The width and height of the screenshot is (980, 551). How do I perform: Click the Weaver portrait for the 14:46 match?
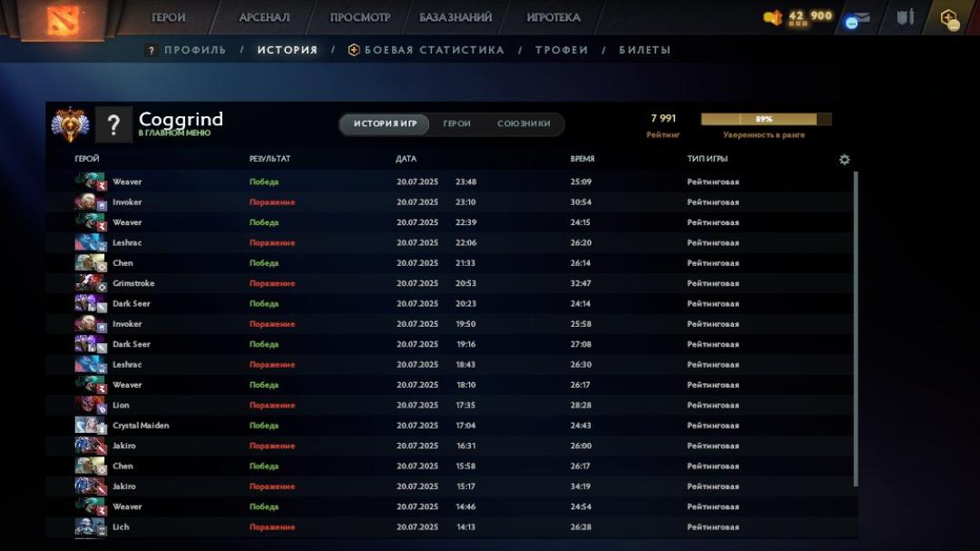pos(91,507)
